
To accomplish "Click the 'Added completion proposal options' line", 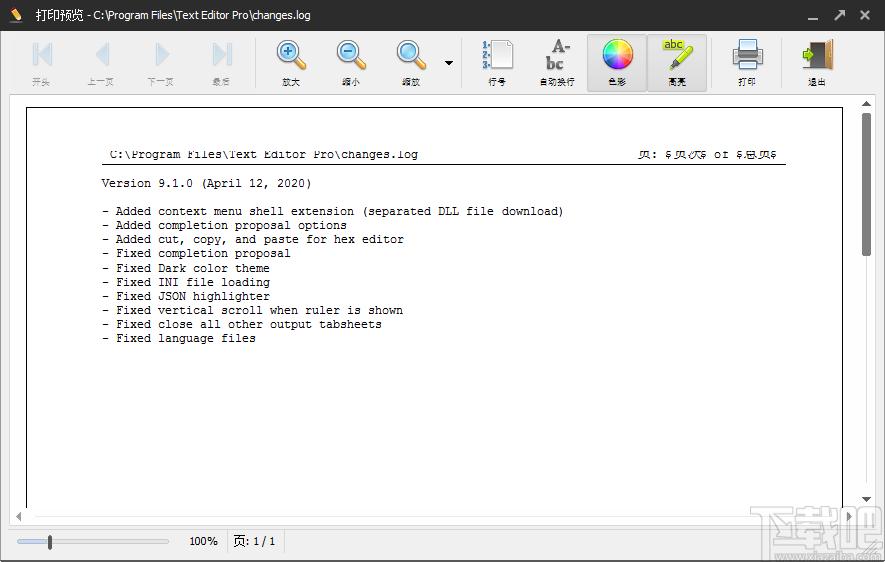I will (x=224, y=226).
